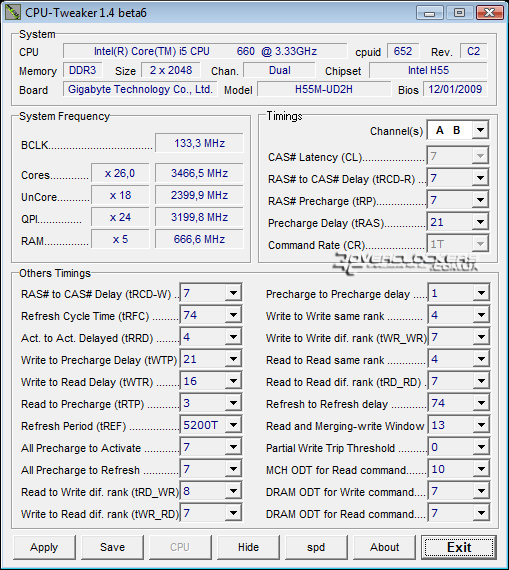509x570 pixels.
Task: Expand the Write to Write same rank dropdown
Action: coord(481,315)
